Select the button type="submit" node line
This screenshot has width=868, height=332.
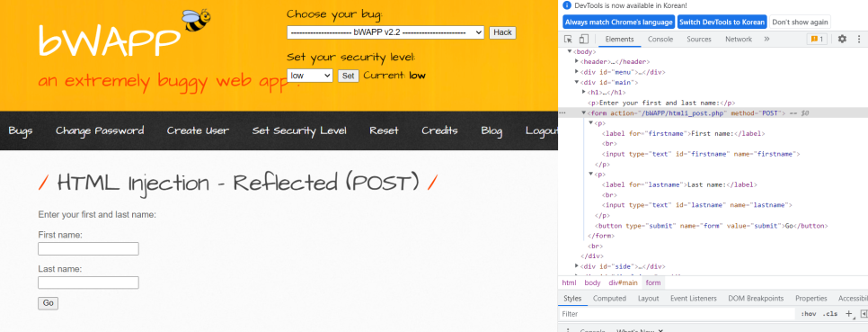[712, 226]
